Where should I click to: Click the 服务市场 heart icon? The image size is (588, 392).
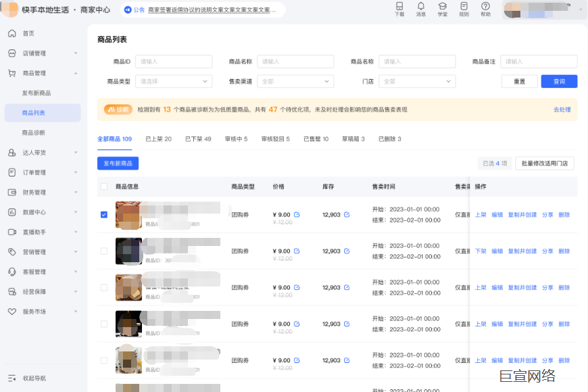12,312
